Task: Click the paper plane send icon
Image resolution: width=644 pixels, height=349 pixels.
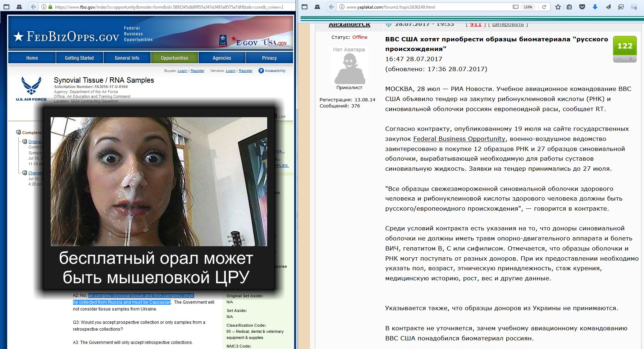Action: point(608,7)
